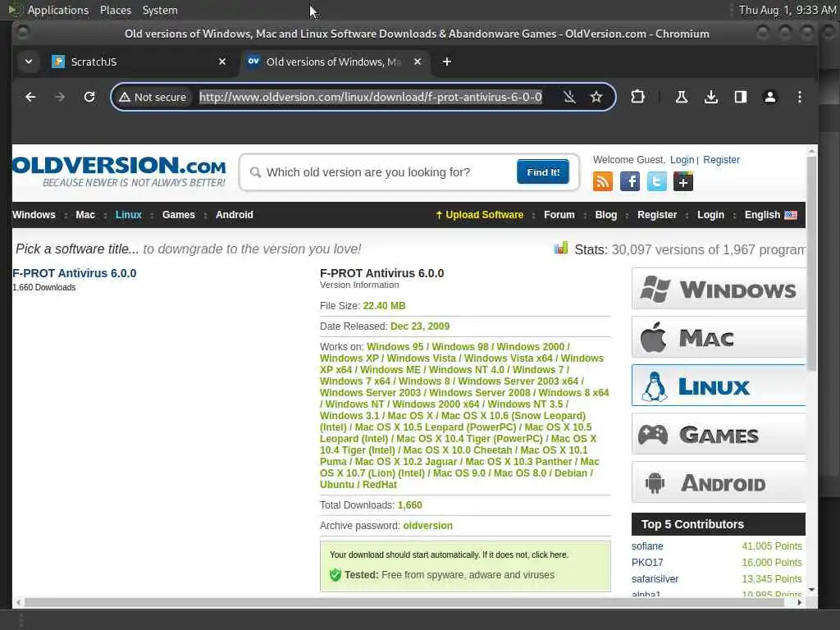Open the Applications system menu

58,10
